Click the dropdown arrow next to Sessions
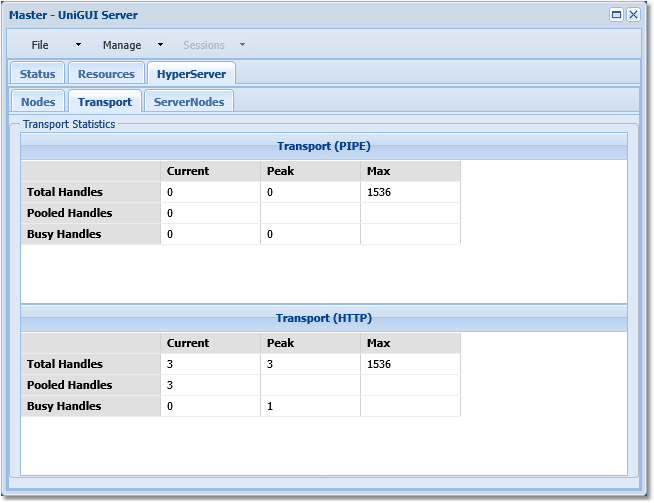 coord(242,45)
